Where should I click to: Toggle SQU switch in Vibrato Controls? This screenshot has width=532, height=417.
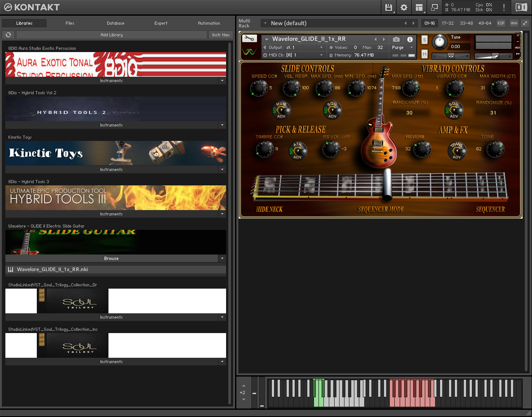pos(454,110)
